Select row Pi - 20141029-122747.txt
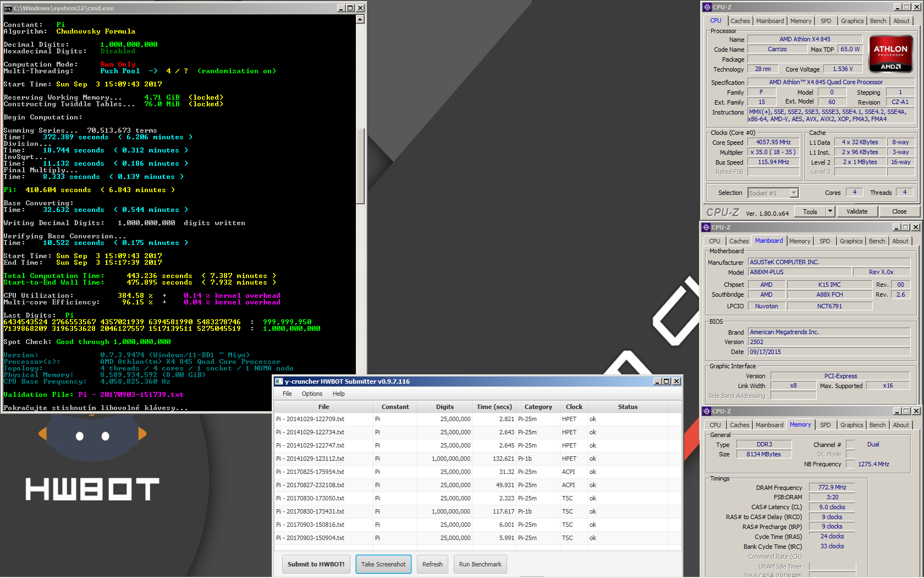Screen dimensions: 924x578 click(x=477, y=445)
